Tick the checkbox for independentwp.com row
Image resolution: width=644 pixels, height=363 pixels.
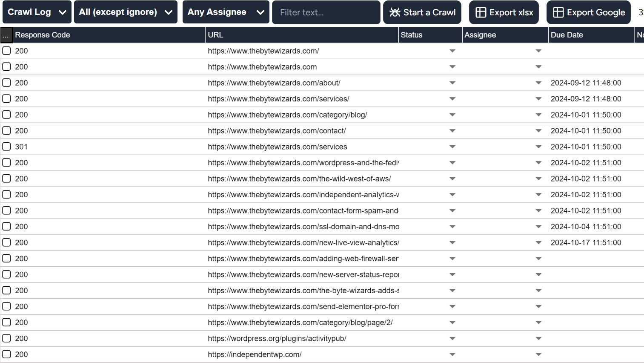pyautogui.click(x=7, y=354)
